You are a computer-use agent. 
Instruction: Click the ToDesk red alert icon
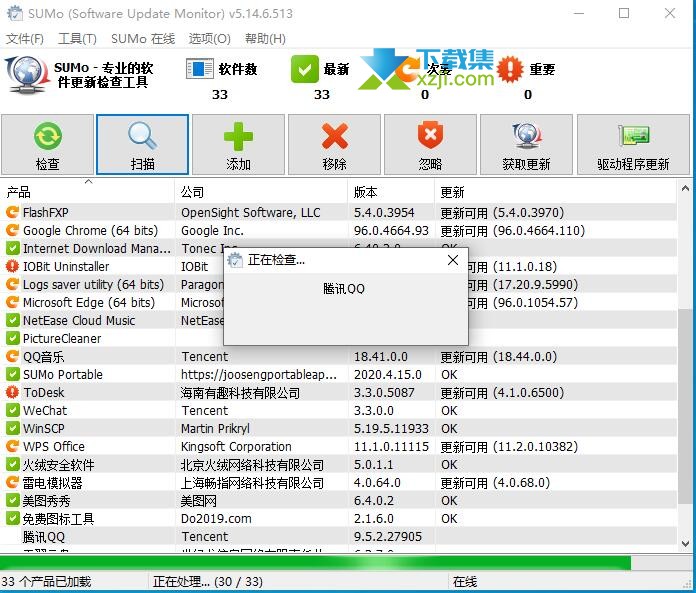click(x=12, y=392)
